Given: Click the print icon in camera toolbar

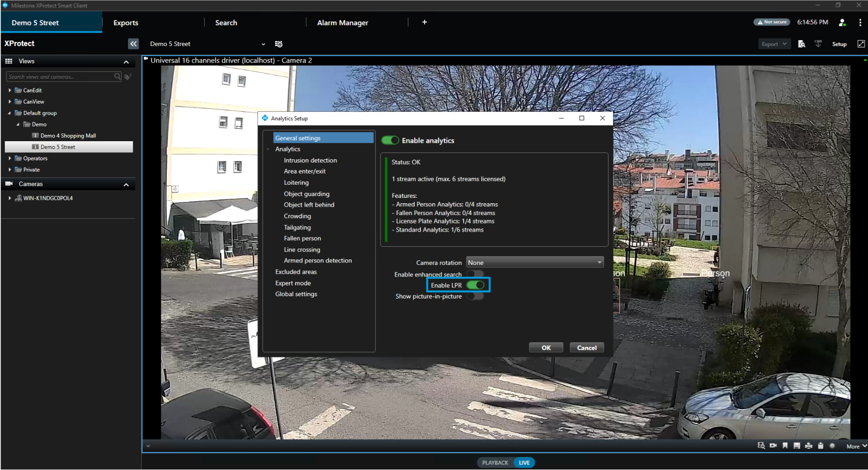Looking at the screenshot, I should [x=808, y=446].
